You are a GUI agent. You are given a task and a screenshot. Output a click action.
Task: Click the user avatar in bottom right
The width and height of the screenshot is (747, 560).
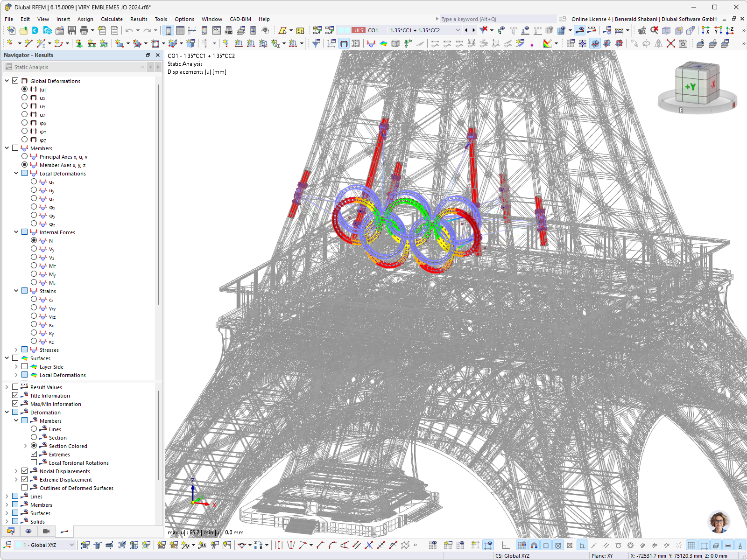coord(719,522)
